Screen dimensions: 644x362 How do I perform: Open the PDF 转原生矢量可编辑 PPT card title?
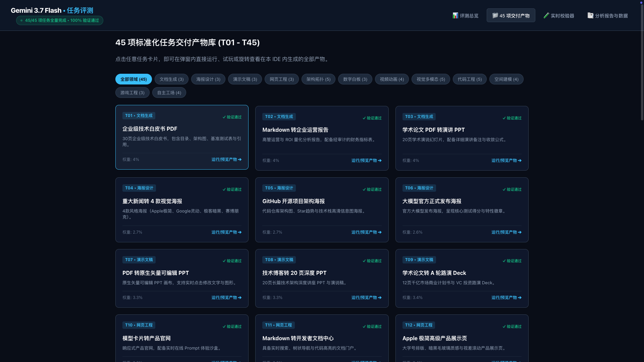[x=156, y=273]
